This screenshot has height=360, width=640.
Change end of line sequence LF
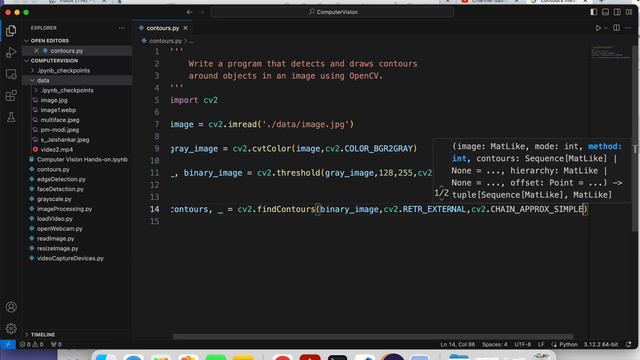pos(541,344)
